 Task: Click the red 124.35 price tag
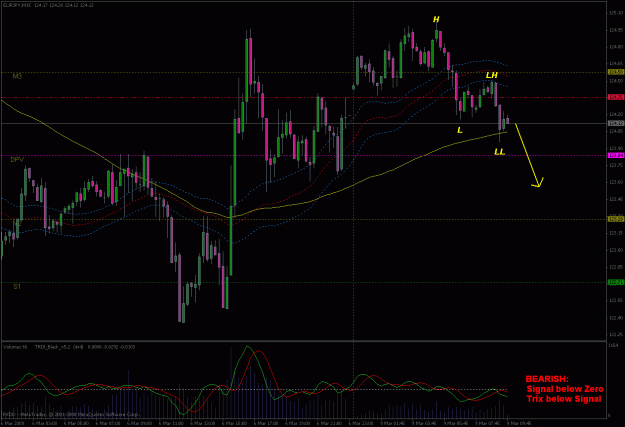click(x=616, y=97)
